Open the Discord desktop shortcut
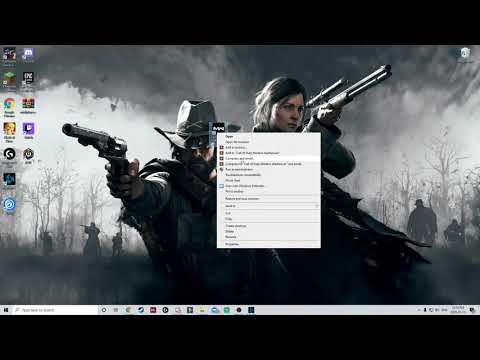 [x=28, y=54]
